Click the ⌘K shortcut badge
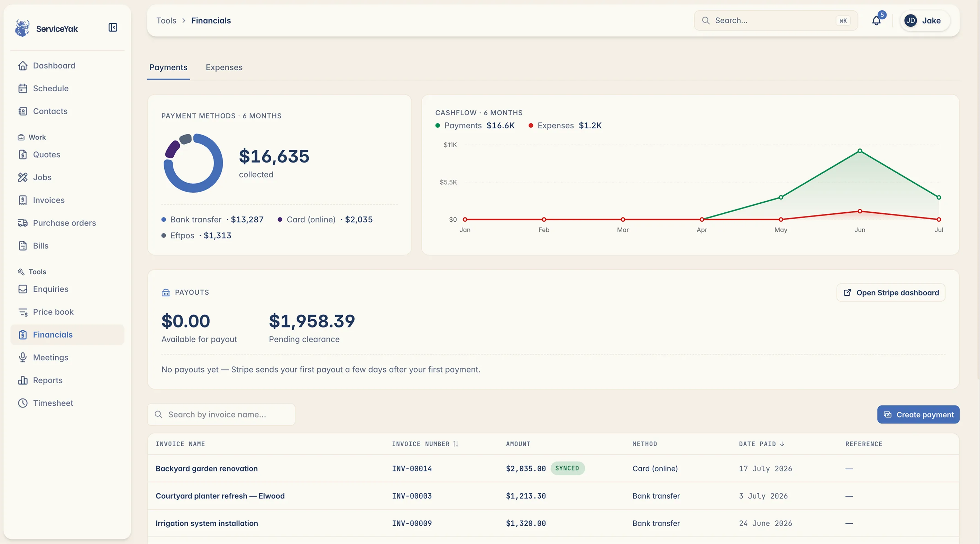Viewport: 980px width, 544px height. [x=843, y=20]
